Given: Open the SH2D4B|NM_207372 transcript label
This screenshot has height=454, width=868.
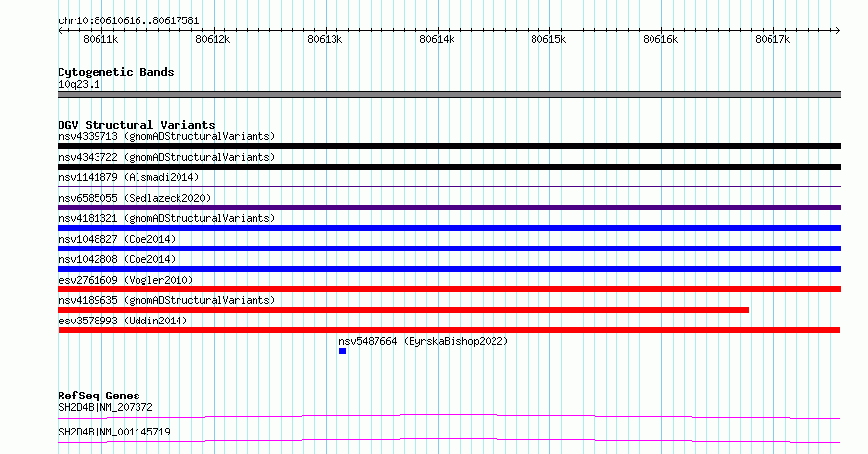Looking at the screenshot, I should [x=105, y=407].
